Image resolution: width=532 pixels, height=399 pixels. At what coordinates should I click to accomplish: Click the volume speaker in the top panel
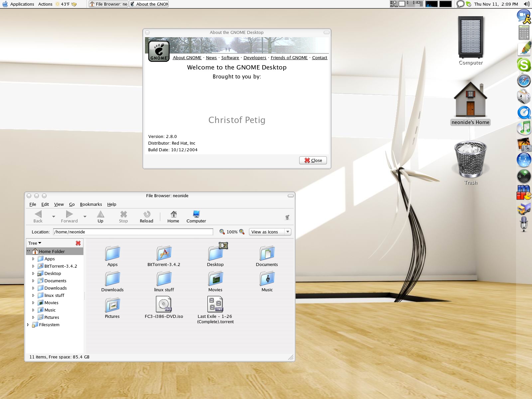point(526,4)
